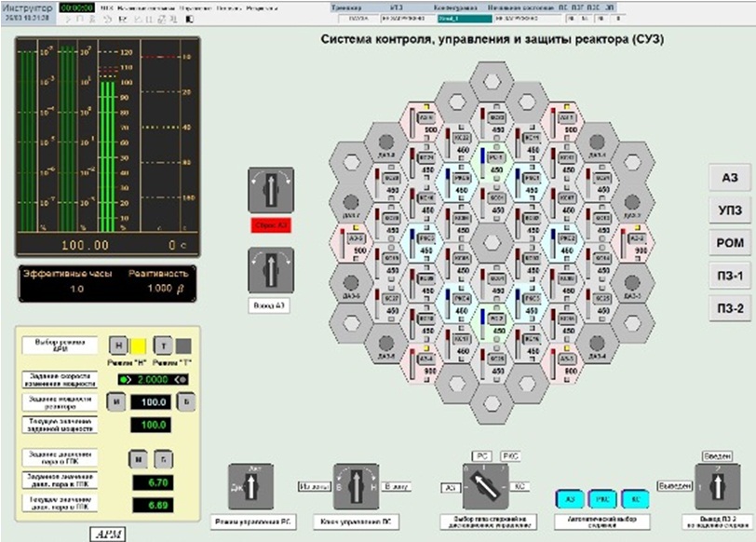Turn the Ключ управления ОС rotary switch
This screenshot has width=756, height=542.
(357, 486)
